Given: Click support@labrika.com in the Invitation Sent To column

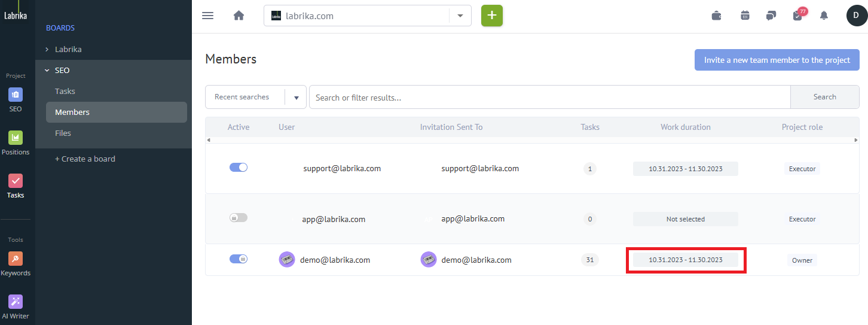Looking at the screenshot, I should [x=480, y=168].
